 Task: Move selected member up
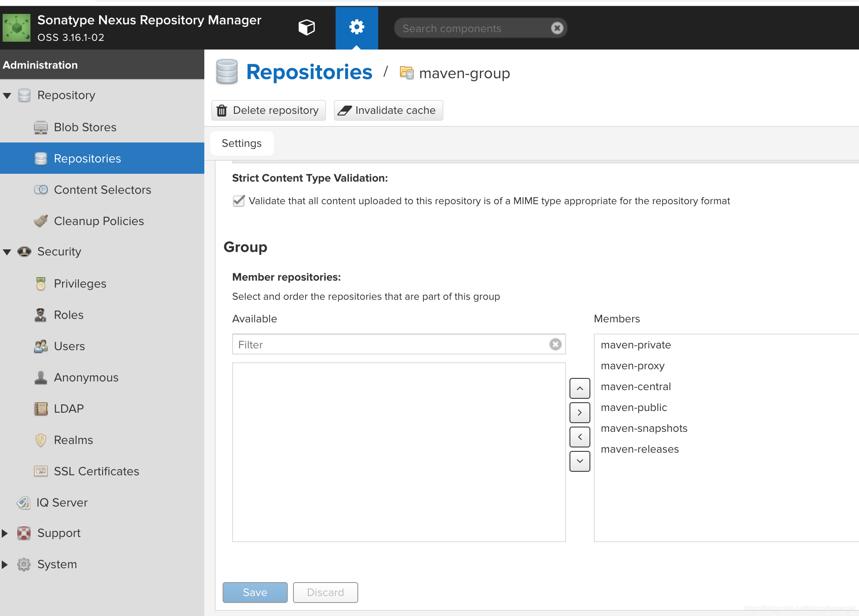[580, 388]
